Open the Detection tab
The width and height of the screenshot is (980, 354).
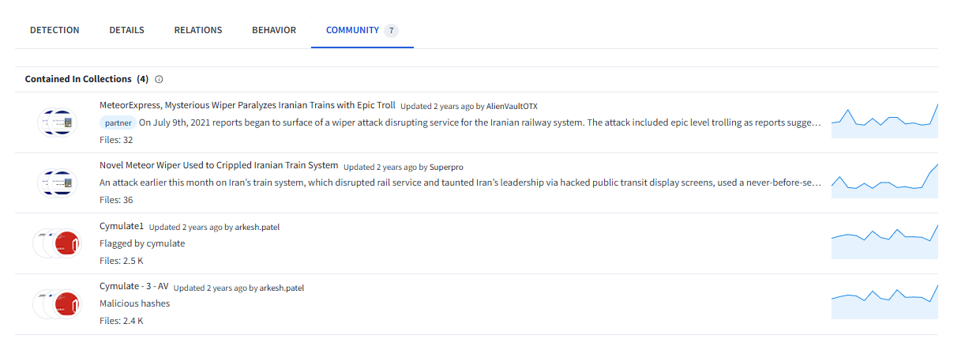54,30
